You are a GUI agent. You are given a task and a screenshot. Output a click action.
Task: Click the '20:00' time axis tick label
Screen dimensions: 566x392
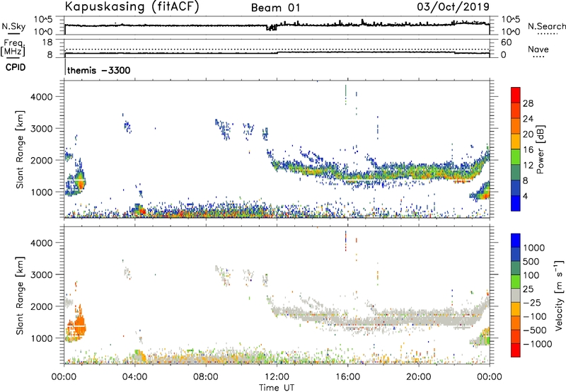click(419, 377)
